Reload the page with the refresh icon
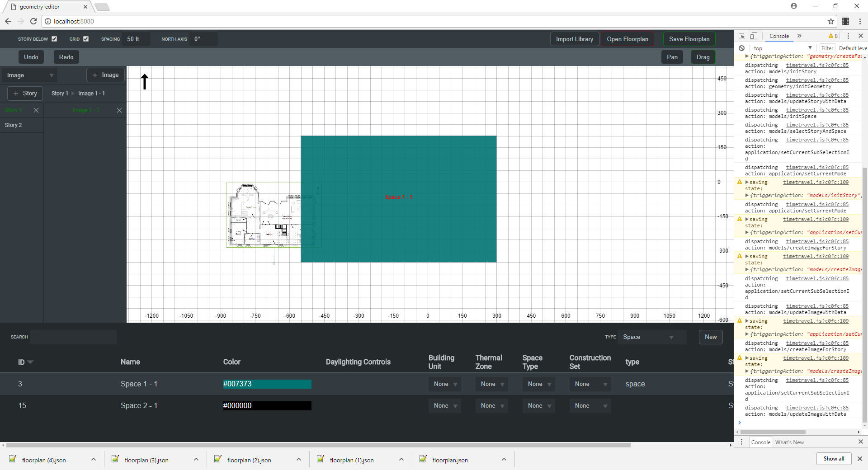The width and height of the screenshot is (868, 470). [33, 21]
